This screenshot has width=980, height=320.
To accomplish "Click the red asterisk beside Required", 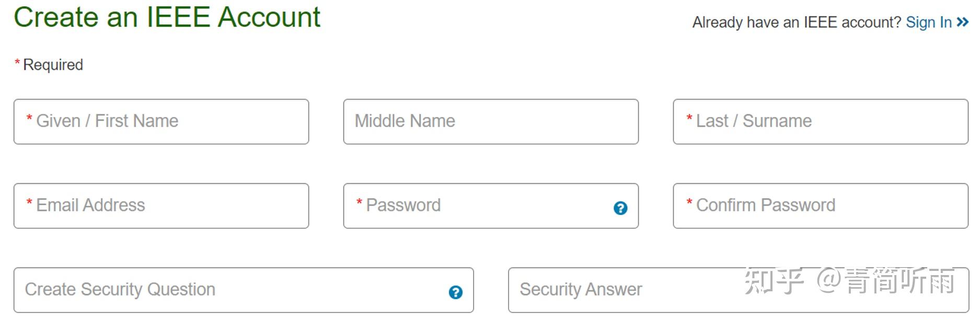I will pos(17,62).
